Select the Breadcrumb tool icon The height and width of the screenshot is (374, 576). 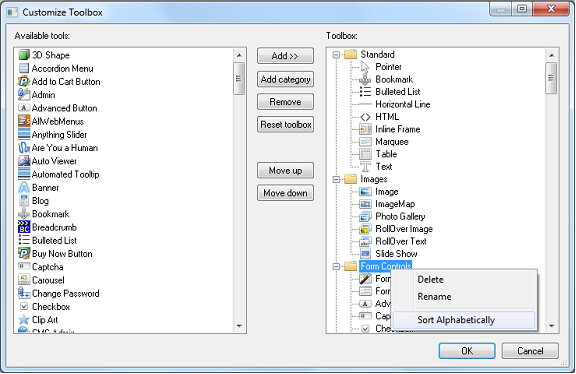[24, 227]
